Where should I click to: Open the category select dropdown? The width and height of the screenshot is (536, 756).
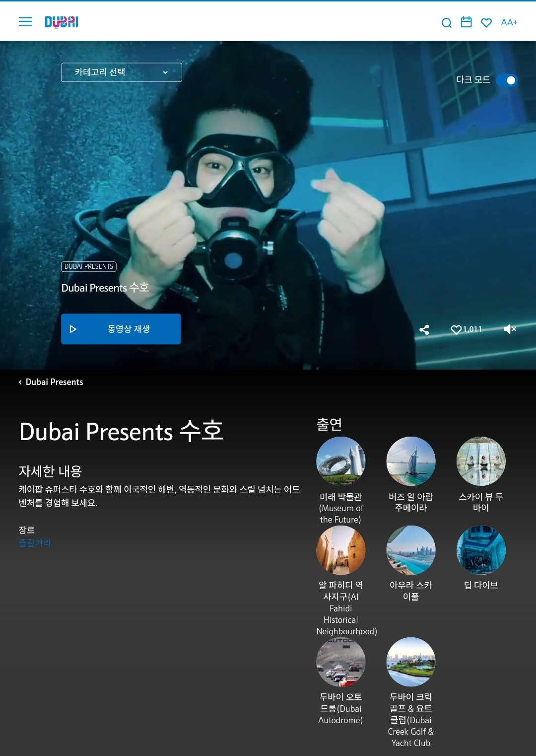click(122, 73)
